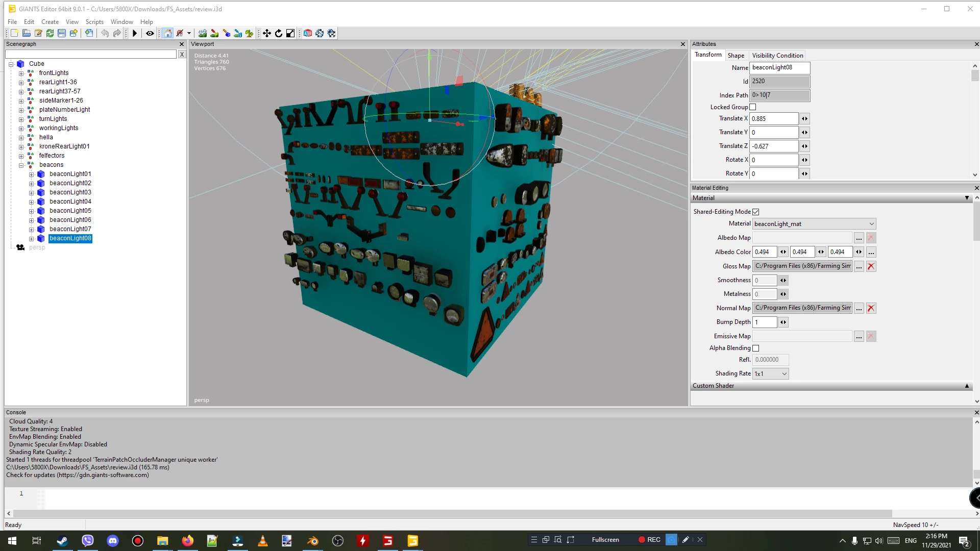980x551 pixels.
Task: Click the Save disk icon
Action: pyautogui.click(x=62, y=33)
